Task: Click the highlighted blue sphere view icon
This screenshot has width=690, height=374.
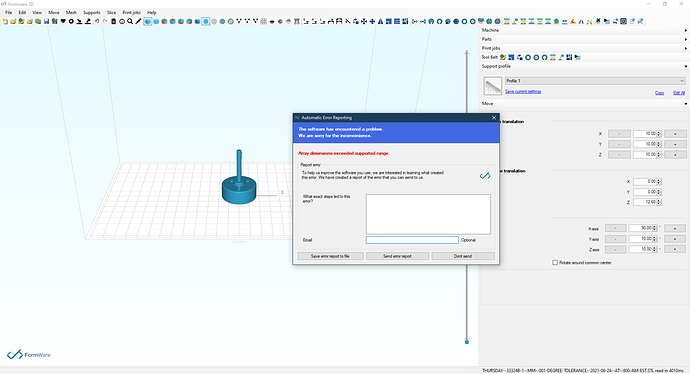Action: pos(206,21)
